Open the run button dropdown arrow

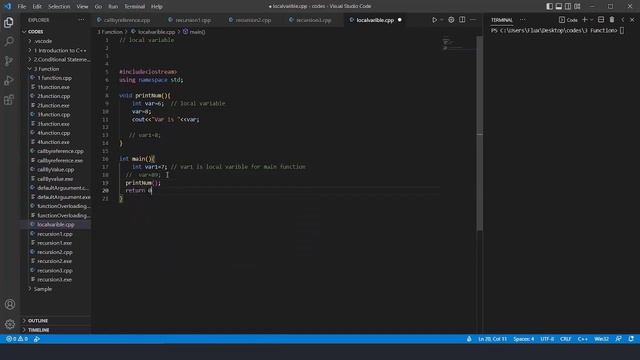click(x=442, y=20)
